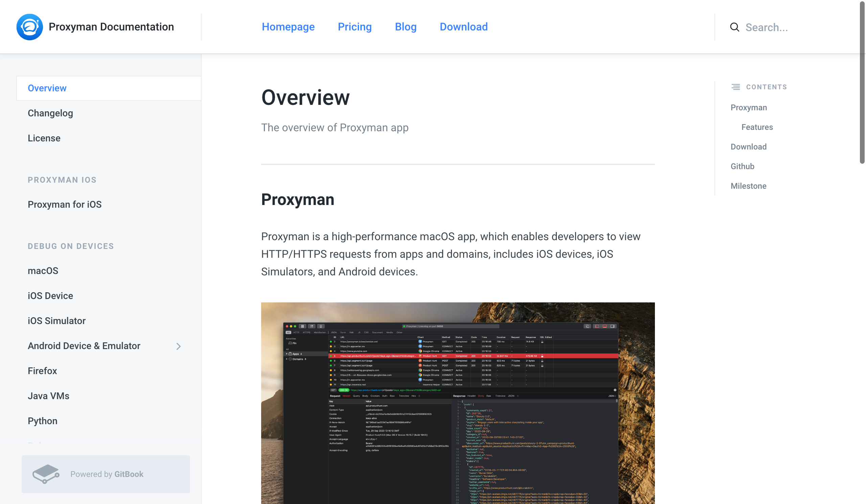Open Changelog page in sidebar

click(50, 113)
